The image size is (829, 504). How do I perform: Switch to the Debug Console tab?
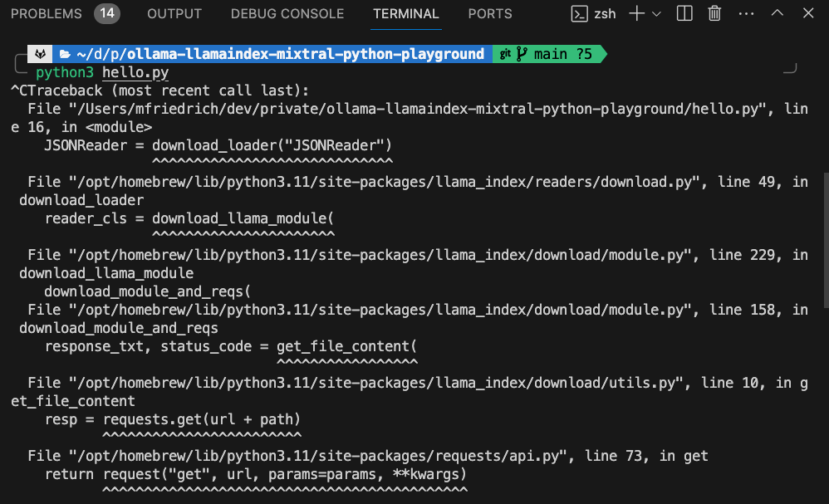(287, 14)
